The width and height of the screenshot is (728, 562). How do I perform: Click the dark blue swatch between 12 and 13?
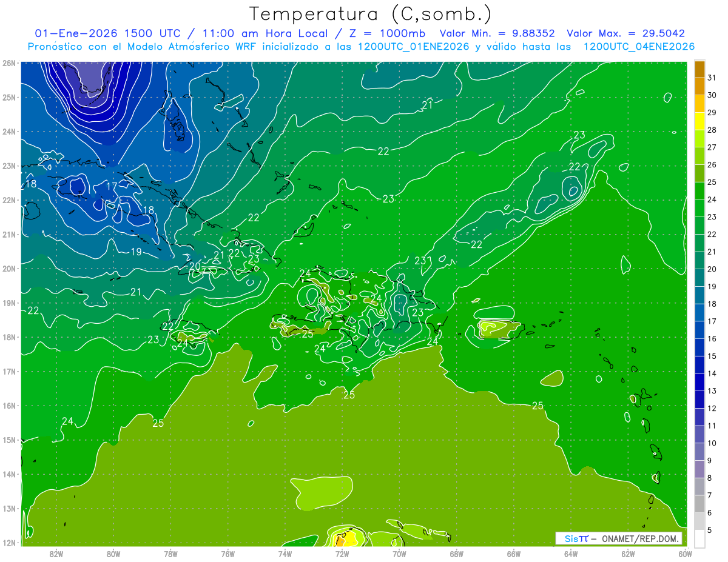699,399
